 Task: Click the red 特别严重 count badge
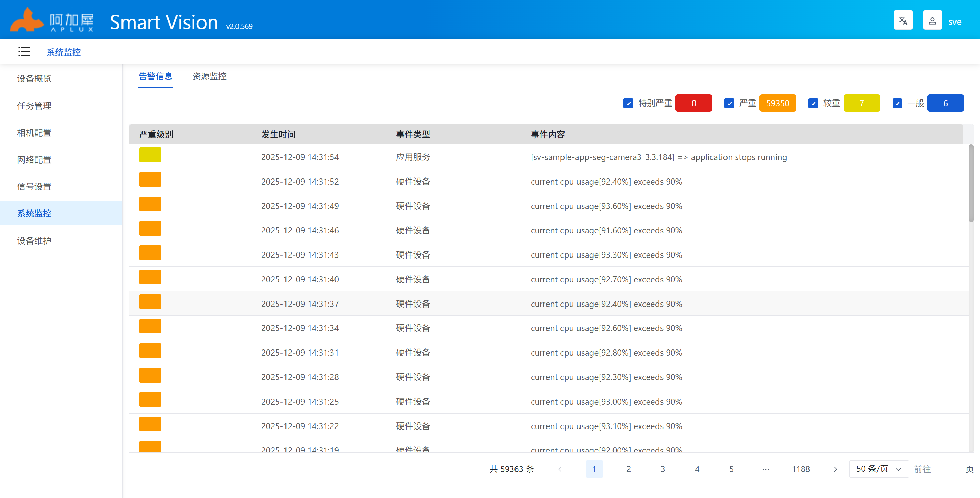[693, 103]
